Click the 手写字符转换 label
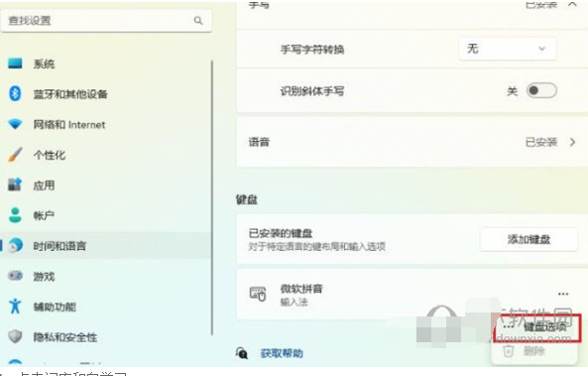The height and width of the screenshot is (376, 588). point(312,50)
